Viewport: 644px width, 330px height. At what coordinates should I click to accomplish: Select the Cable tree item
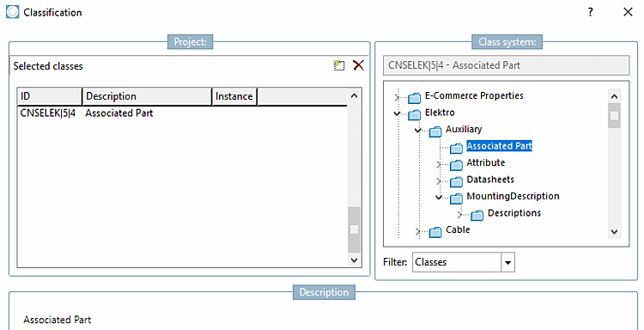pyautogui.click(x=458, y=229)
